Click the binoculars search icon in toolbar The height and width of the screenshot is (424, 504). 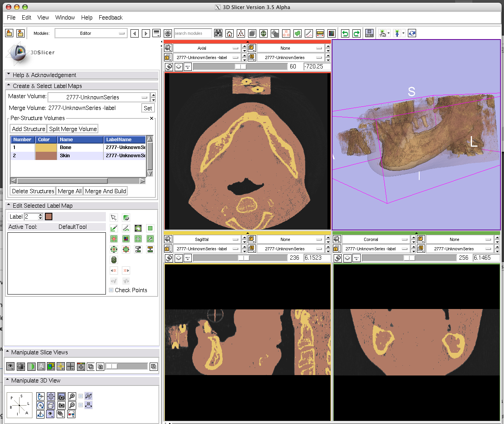pyautogui.click(x=218, y=34)
